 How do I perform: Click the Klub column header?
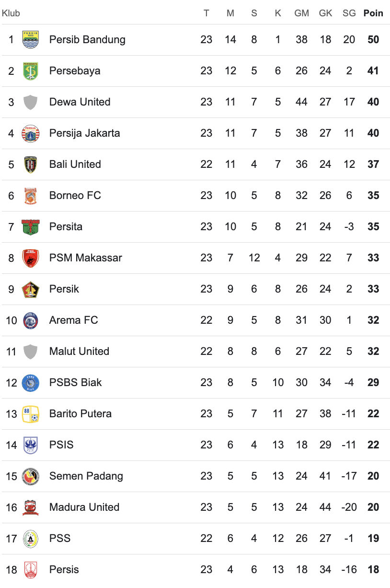(11, 13)
